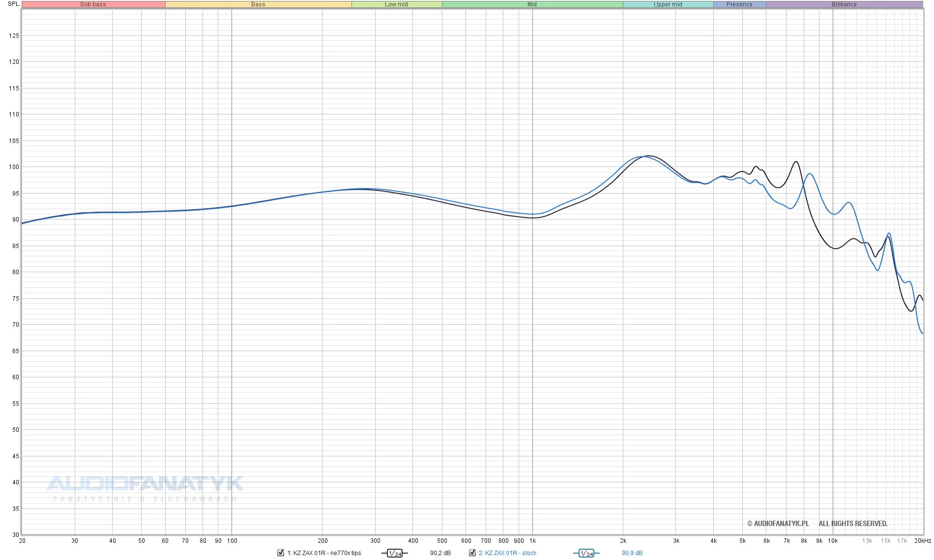The height and width of the screenshot is (560, 934).
Task: Click the Sub bass band header
Action: (x=93, y=4)
